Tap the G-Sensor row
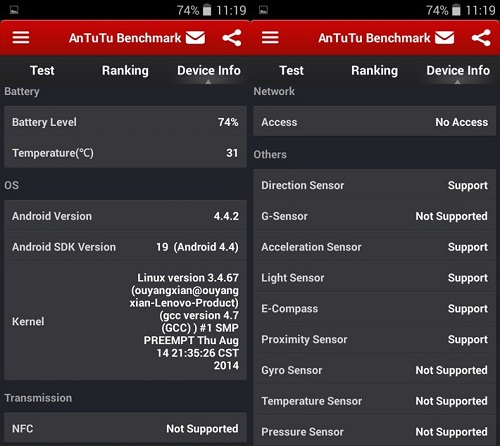The image size is (500, 446). (x=375, y=216)
